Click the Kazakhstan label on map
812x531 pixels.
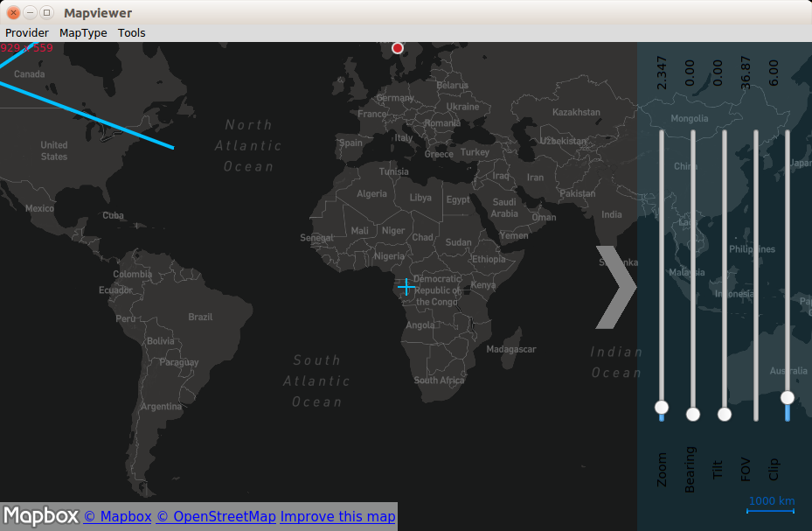point(576,113)
